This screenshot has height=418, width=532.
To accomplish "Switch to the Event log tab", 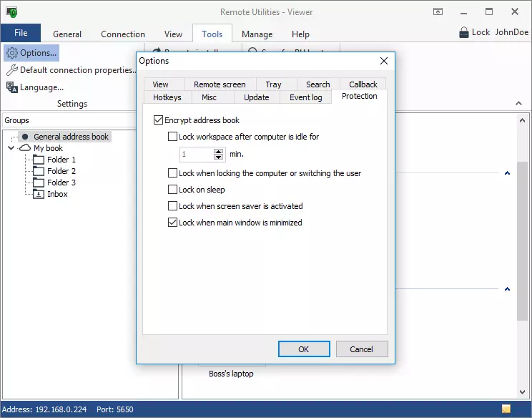I will [x=305, y=97].
